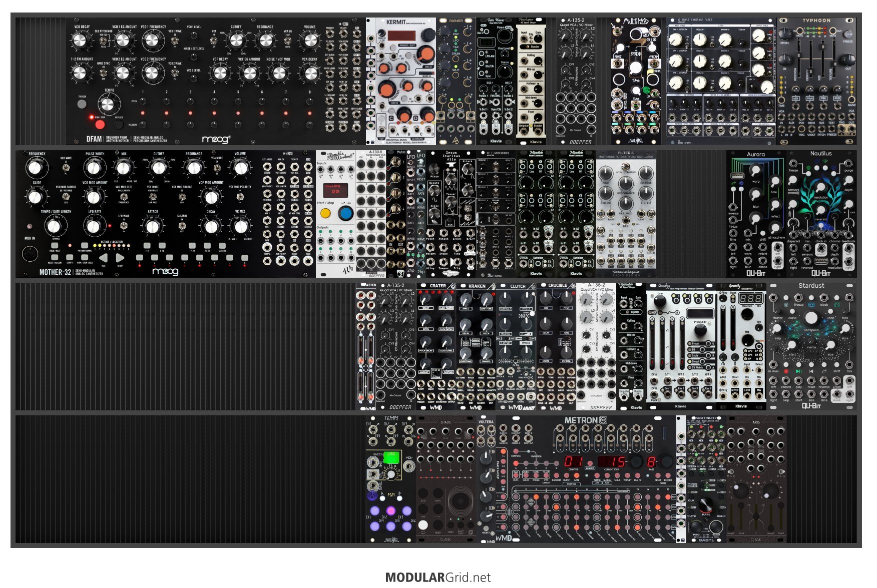Select the Typhoon module
This screenshot has width=877, height=588.
tap(816, 81)
